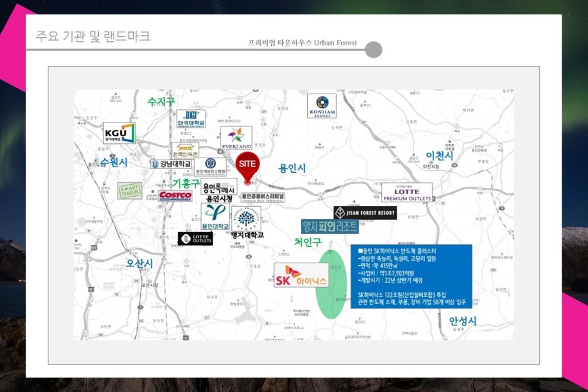Click the KGU 경기대학교 logo
Image resolution: width=588 pixels, height=392 pixels.
pyautogui.click(x=119, y=133)
